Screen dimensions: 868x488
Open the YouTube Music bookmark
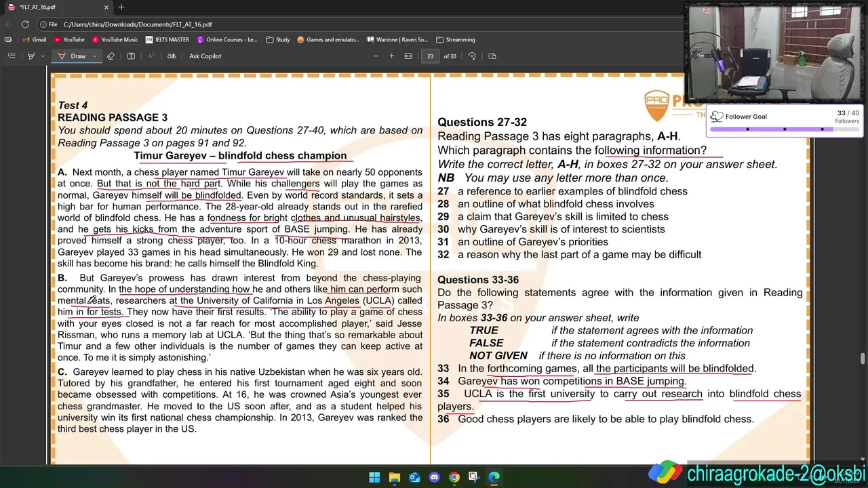point(115,39)
